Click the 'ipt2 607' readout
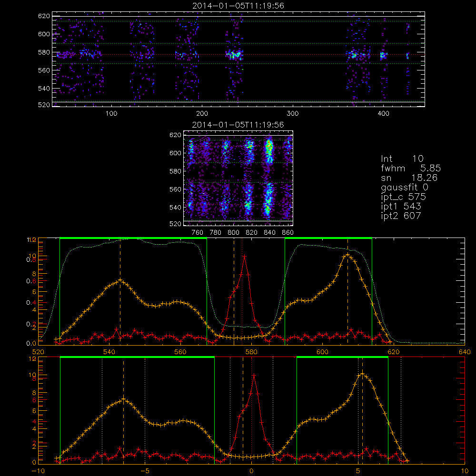This screenshot has width=476, height=476. click(401, 216)
